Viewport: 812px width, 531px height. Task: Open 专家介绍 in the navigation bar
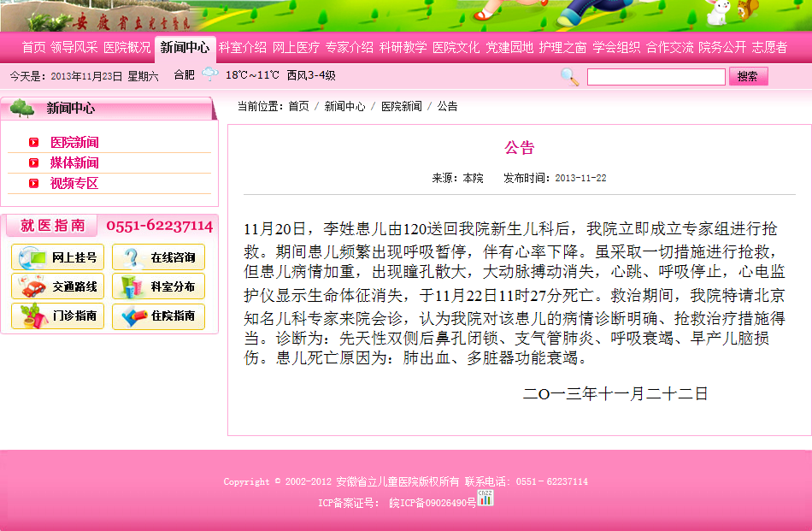pyautogui.click(x=349, y=48)
